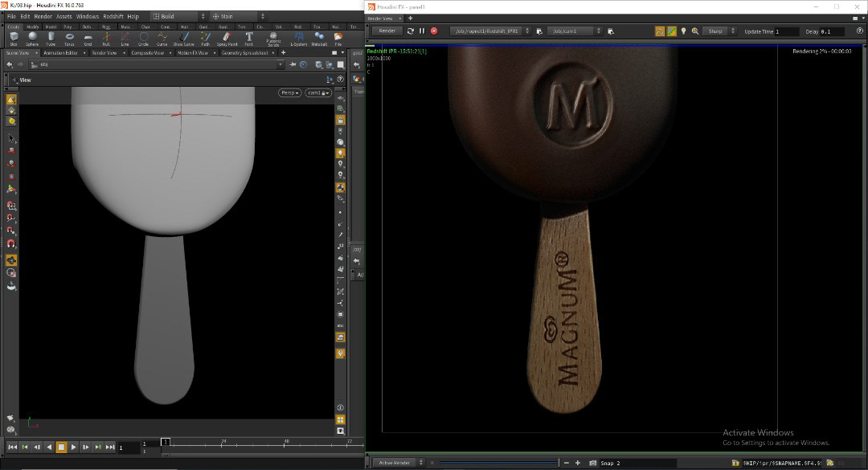
Task: Open the Edit menu
Action: [x=25, y=17]
